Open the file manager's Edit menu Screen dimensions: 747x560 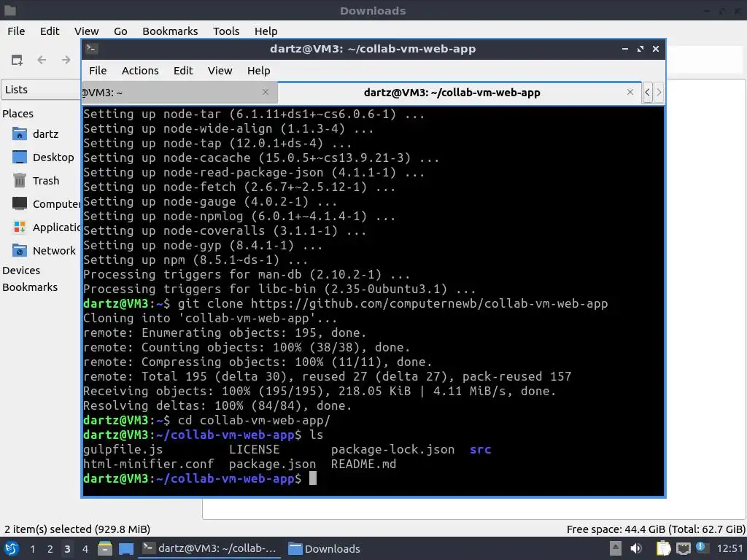(x=50, y=31)
